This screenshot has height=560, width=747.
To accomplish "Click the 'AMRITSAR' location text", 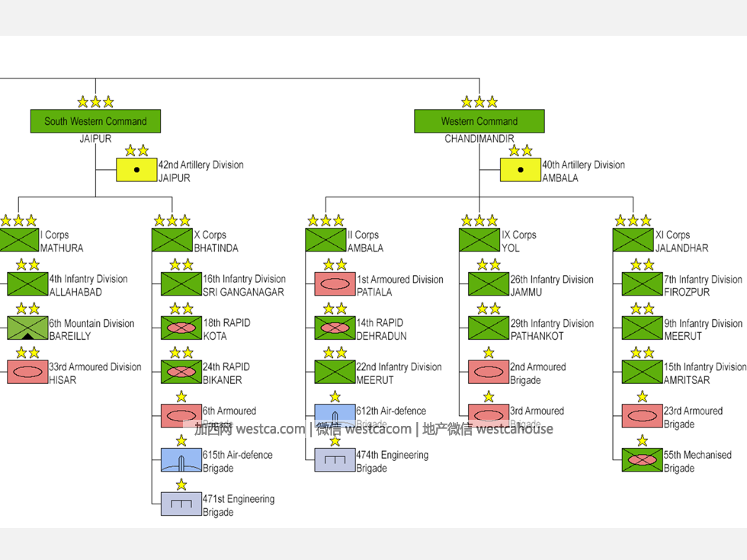I will point(687,380).
